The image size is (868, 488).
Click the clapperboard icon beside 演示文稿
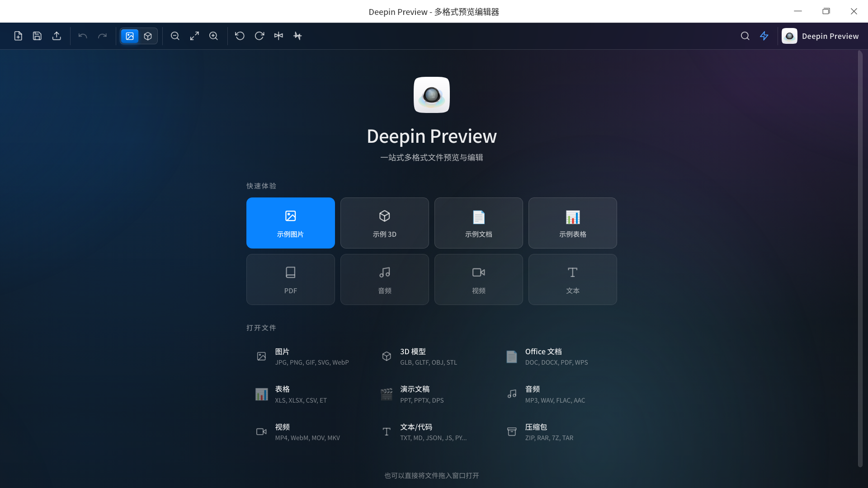(387, 394)
